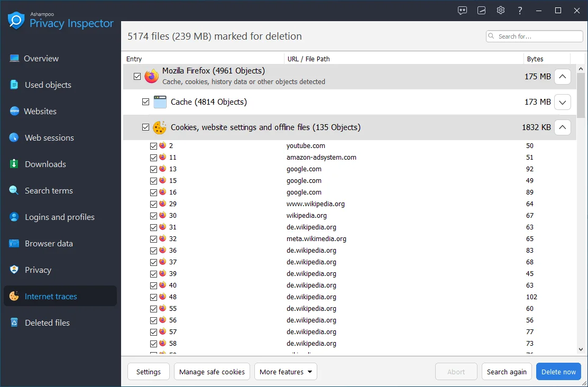Switch to the Browser data section
This screenshot has height=387, width=588.
[x=15, y=243]
